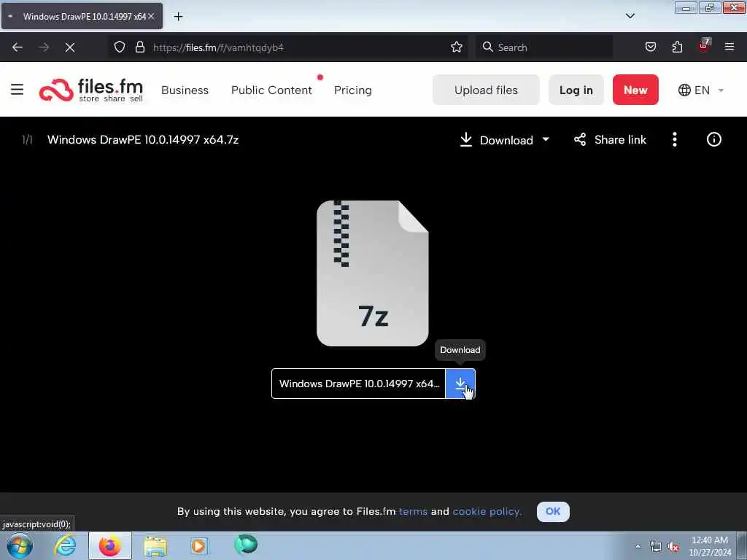747x560 pixels.
Task: Switch to Firefox in the taskbar
Action: (x=110, y=545)
